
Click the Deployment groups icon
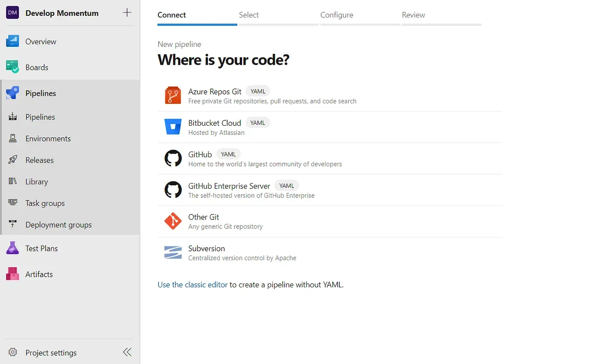(x=13, y=224)
